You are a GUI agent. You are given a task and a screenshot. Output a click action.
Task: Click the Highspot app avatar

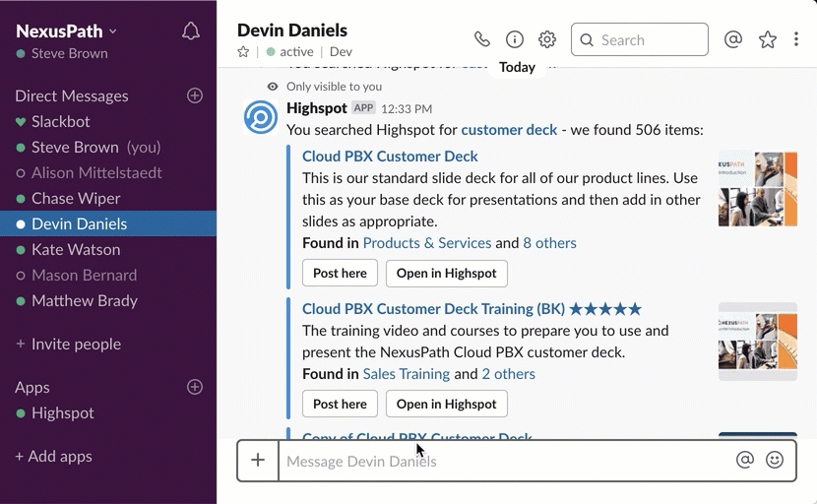261,117
